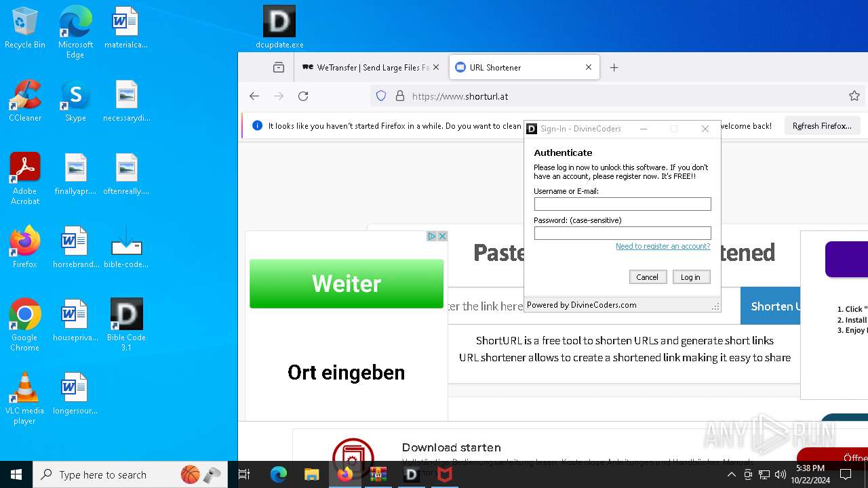Select the longersour... Word document
Screen dimensions: 868x488
click(x=75, y=394)
